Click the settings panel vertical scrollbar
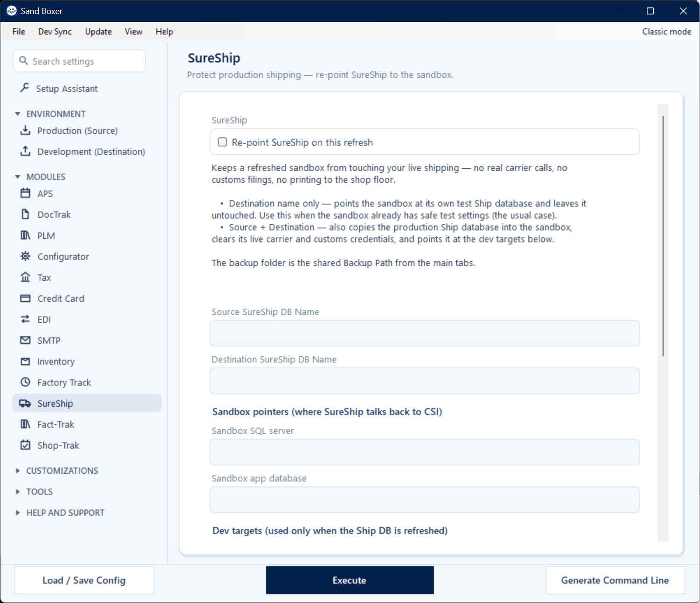Screen dimensions: 700x603 tap(663, 236)
